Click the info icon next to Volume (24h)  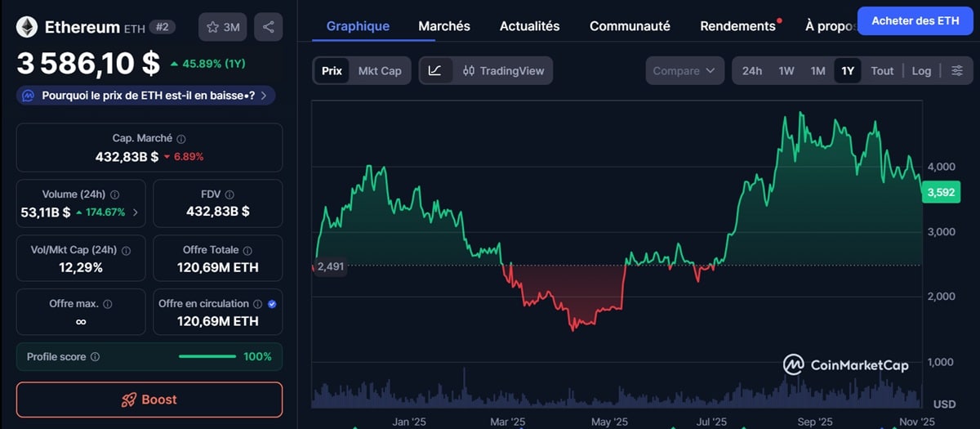point(114,194)
